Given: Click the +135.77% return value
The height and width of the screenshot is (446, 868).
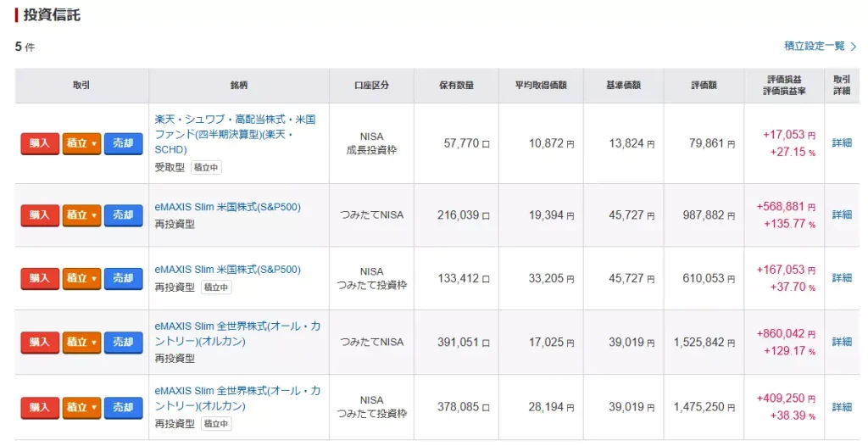Looking at the screenshot, I should click(x=789, y=224).
